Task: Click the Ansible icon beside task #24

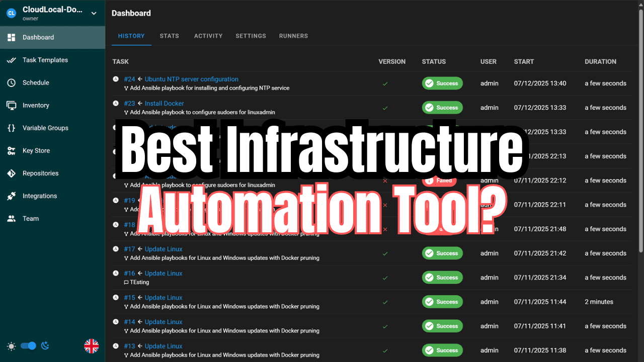Action: [115, 79]
